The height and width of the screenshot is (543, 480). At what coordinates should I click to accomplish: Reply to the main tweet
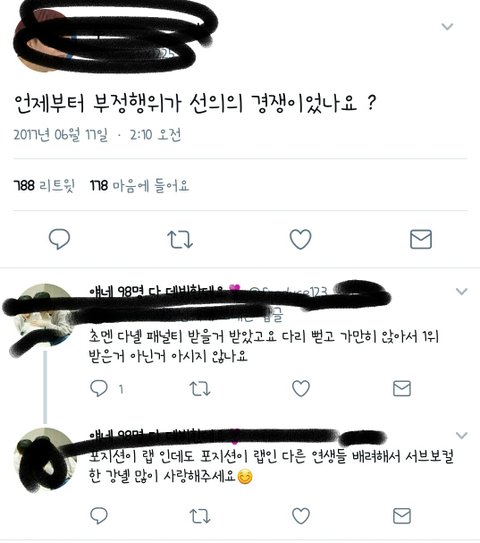click(59, 239)
